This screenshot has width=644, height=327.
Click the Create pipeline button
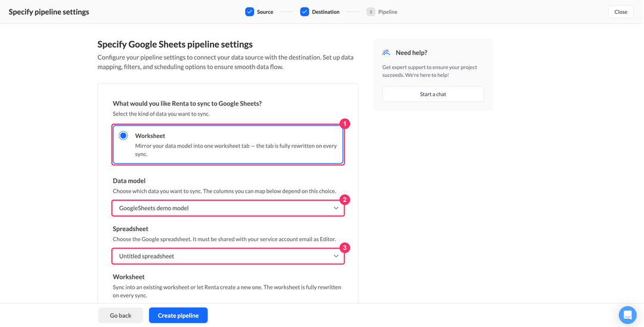pyautogui.click(x=178, y=316)
